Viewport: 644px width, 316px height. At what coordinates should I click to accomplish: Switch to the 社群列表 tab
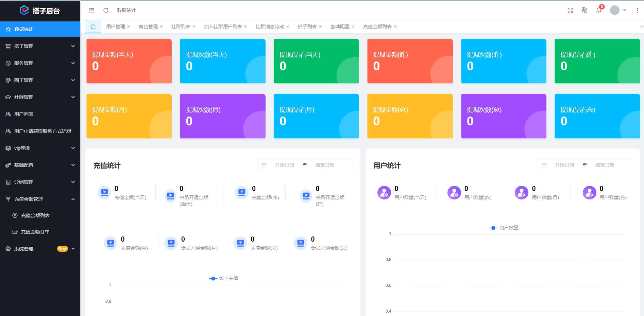pos(181,27)
